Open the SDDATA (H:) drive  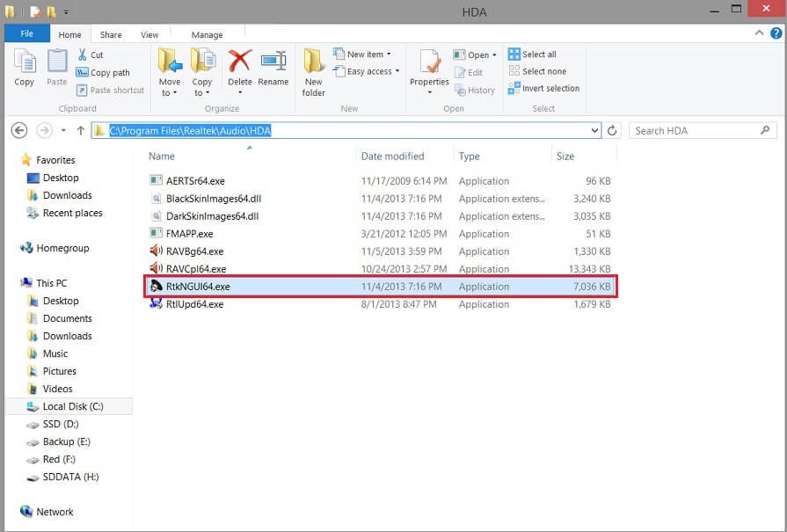62,477
